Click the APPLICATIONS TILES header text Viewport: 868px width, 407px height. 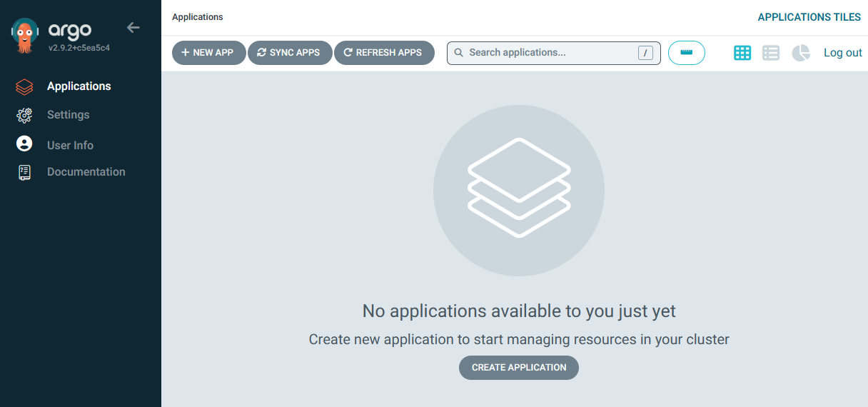(809, 17)
